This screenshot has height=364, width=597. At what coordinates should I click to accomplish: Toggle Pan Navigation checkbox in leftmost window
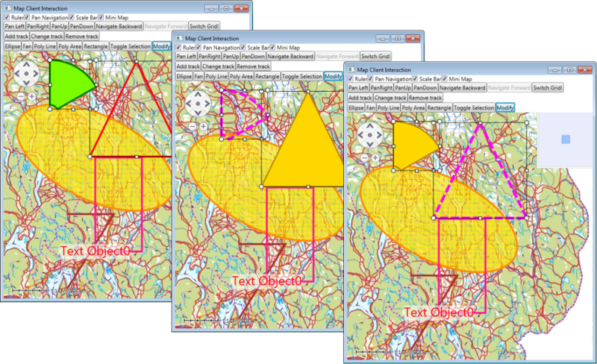point(27,17)
